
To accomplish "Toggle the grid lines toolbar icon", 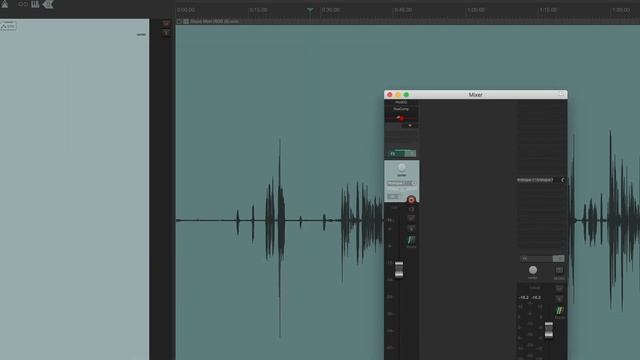I will [x=36, y=4].
